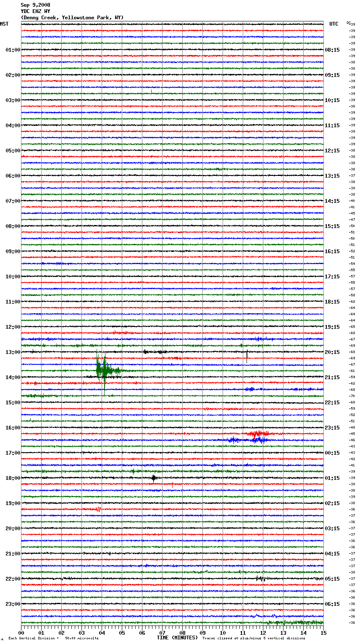The image size is (357, 644).
Task: Click the "Traces clipped at plus/minus 5 vertical divisions" note
Action: point(254,638)
